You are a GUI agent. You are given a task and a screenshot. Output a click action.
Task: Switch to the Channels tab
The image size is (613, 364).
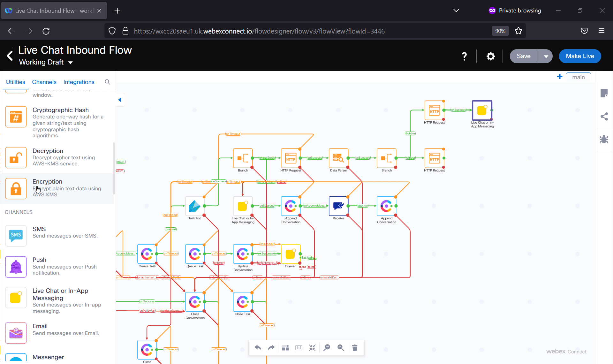tap(44, 82)
